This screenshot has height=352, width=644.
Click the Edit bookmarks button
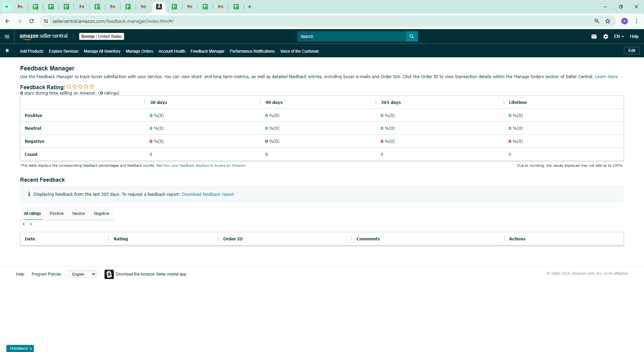632,51
